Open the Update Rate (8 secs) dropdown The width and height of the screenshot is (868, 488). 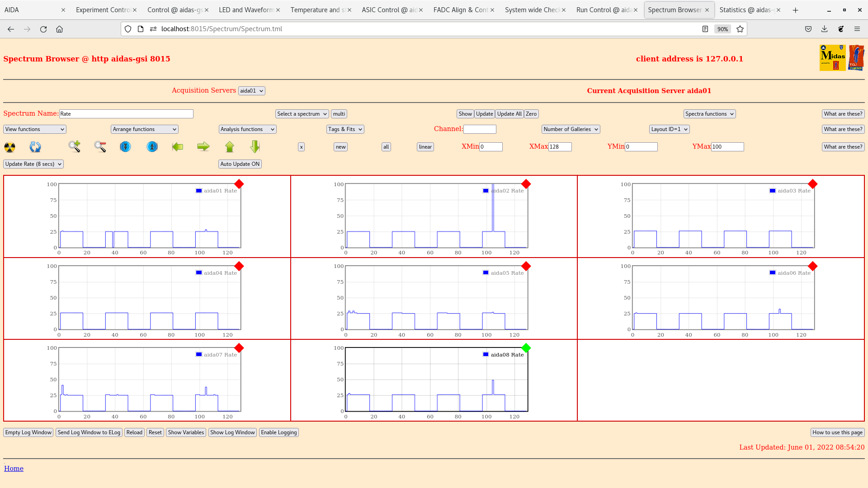(x=33, y=164)
